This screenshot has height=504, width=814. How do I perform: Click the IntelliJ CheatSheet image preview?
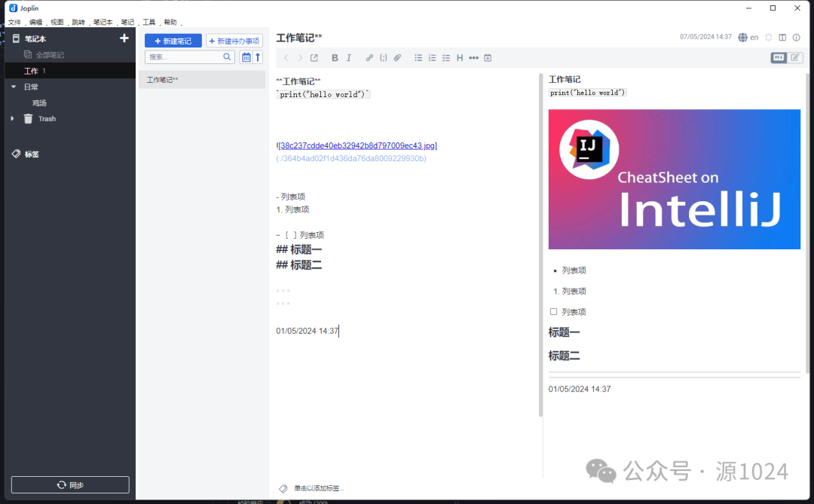point(675,179)
